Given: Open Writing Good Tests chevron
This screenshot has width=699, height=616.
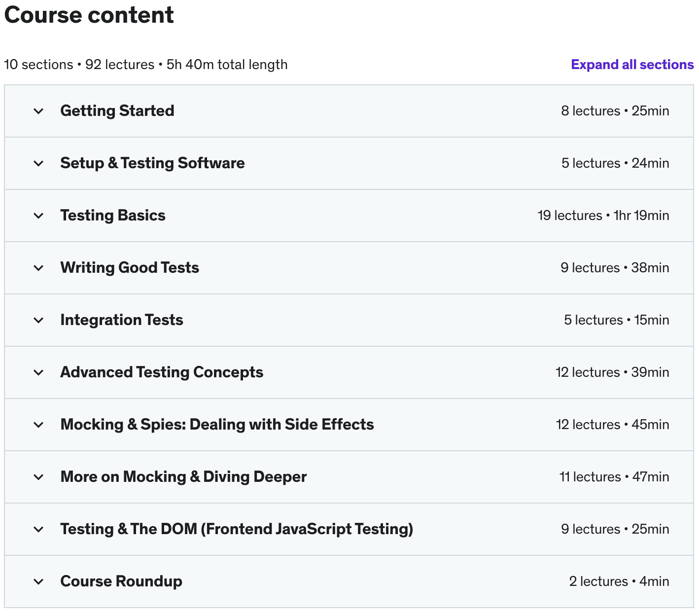Looking at the screenshot, I should point(38,268).
